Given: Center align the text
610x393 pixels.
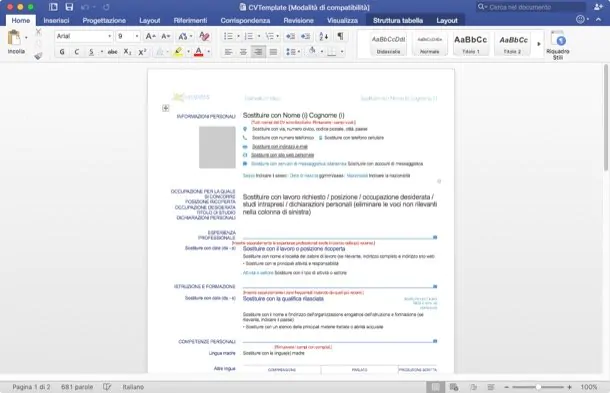Looking at the screenshot, I should (x=243, y=52).
